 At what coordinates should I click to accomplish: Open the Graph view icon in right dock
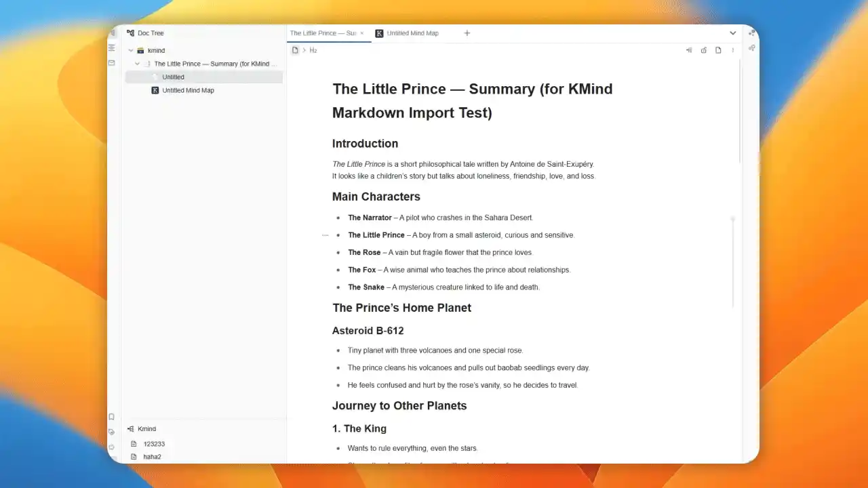751,33
